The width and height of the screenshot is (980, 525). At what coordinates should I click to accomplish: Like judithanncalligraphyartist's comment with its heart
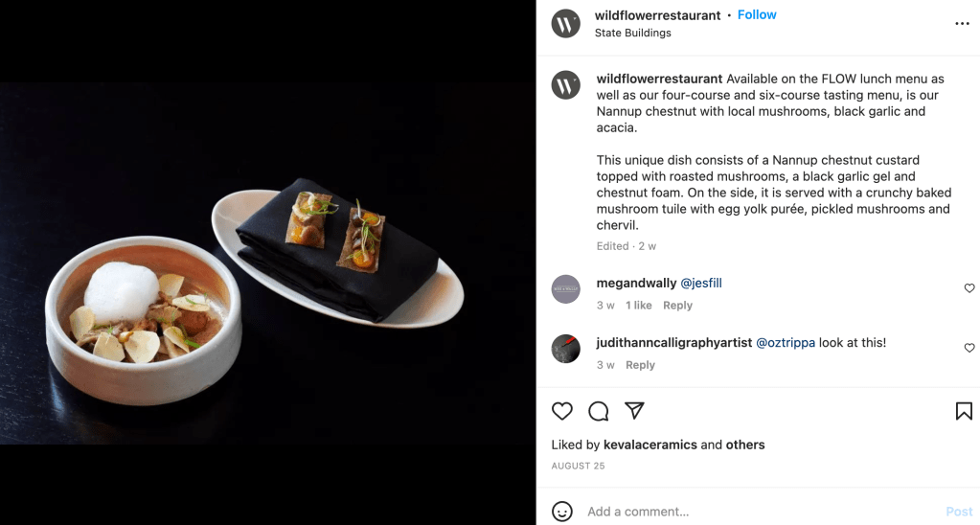969,348
